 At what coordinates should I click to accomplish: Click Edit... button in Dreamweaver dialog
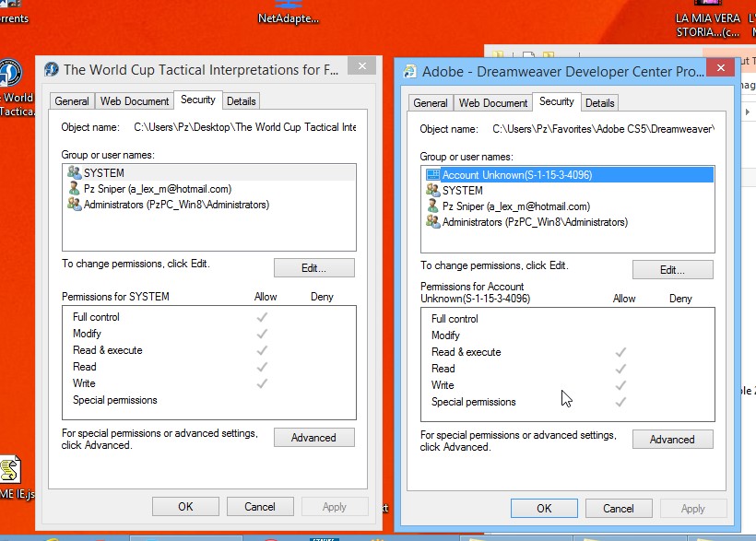coord(673,270)
